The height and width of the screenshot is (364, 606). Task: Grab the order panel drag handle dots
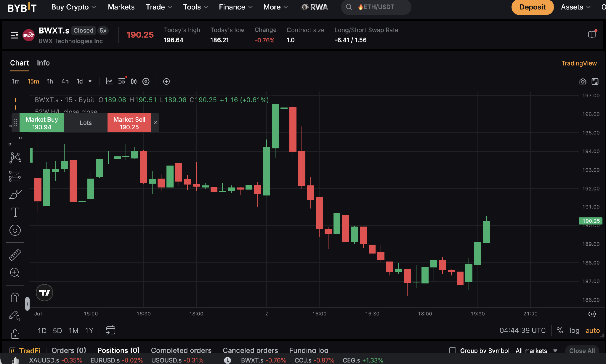[x=15, y=123]
